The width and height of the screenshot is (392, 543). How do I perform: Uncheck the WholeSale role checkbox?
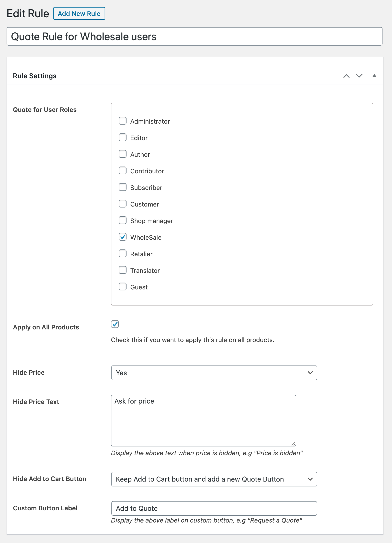point(123,237)
